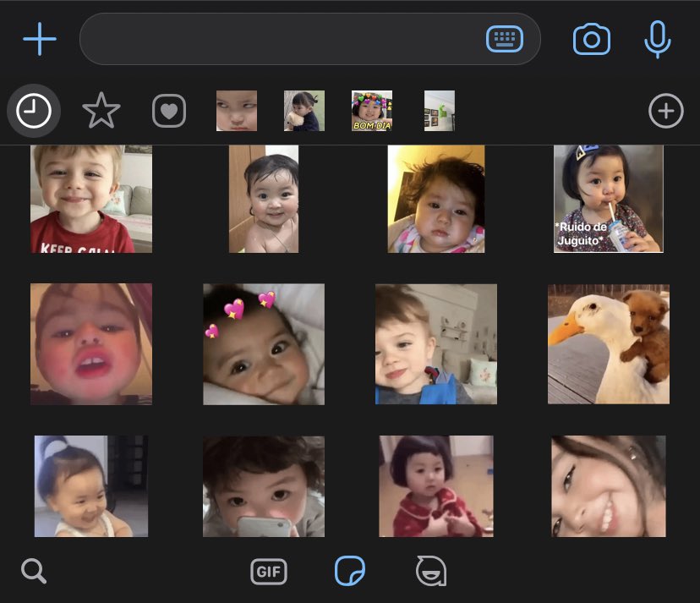Open the camera icon
700x603 pixels.
(592, 39)
